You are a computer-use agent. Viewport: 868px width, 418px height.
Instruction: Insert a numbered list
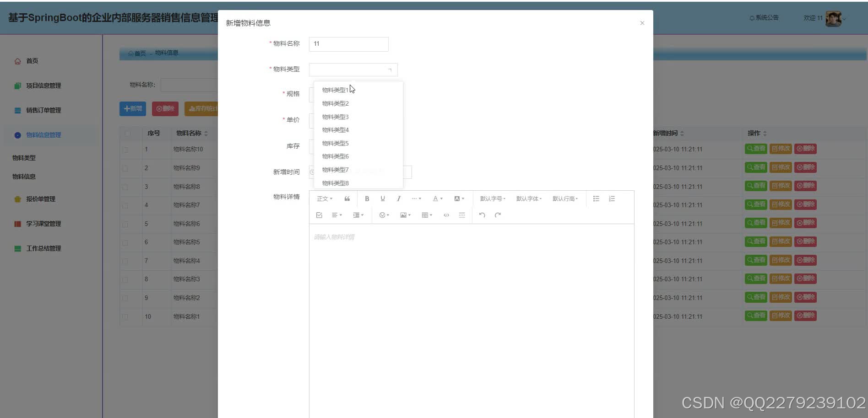coord(612,198)
